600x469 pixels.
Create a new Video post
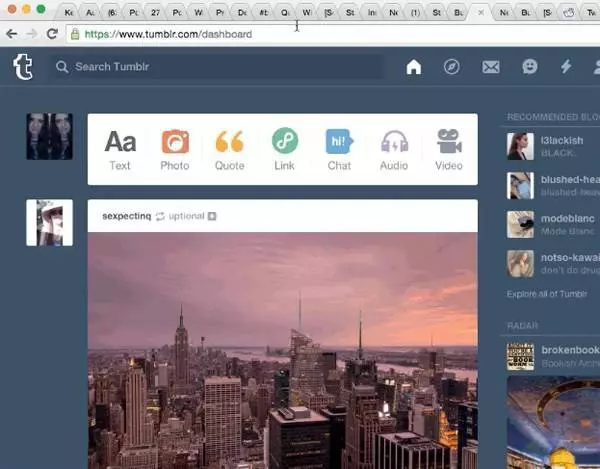pos(449,150)
